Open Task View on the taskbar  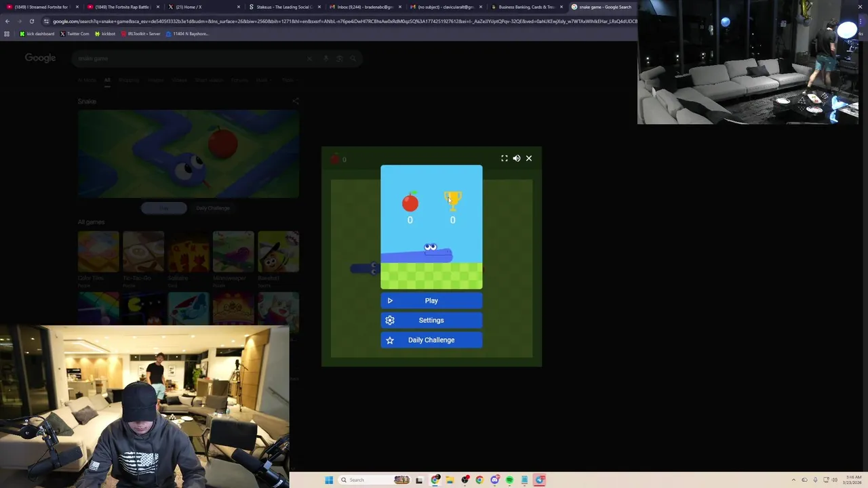point(419,480)
